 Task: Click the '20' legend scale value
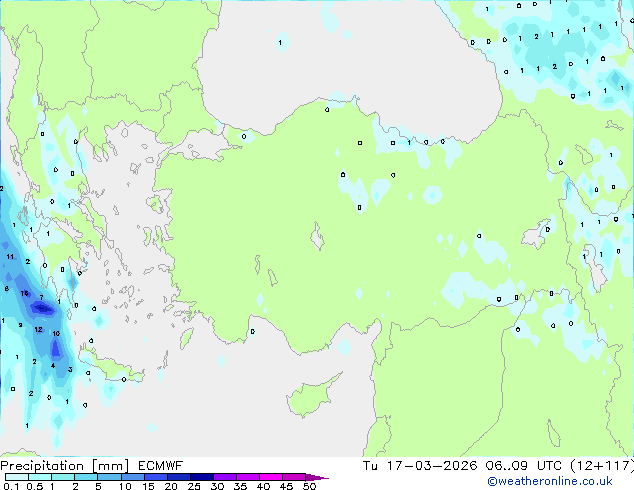[171, 486]
